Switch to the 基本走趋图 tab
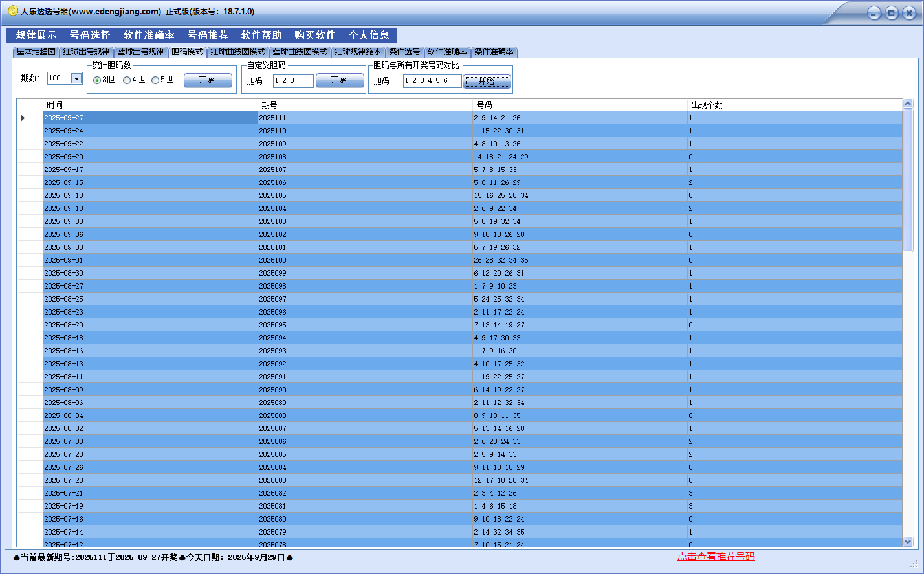The height and width of the screenshot is (574, 924). click(36, 52)
